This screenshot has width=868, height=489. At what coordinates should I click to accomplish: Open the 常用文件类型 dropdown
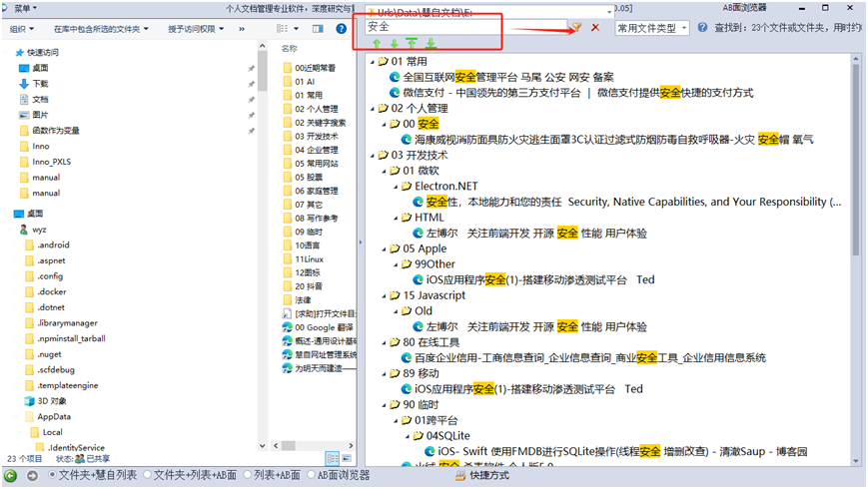tap(652, 28)
